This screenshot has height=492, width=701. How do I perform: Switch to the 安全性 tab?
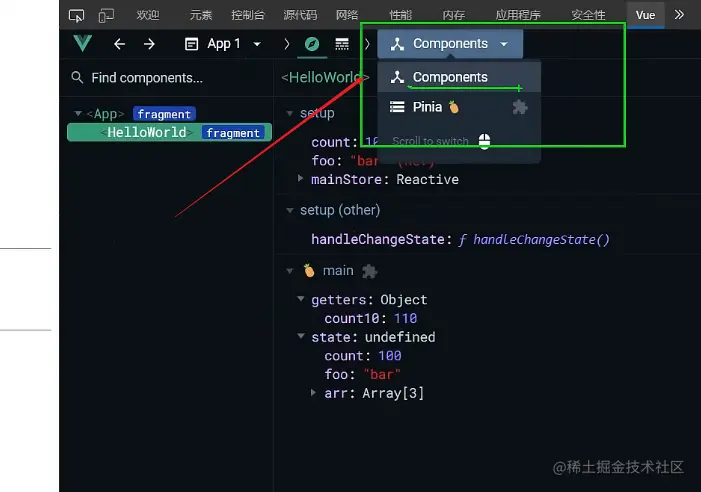pyautogui.click(x=588, y=15)
